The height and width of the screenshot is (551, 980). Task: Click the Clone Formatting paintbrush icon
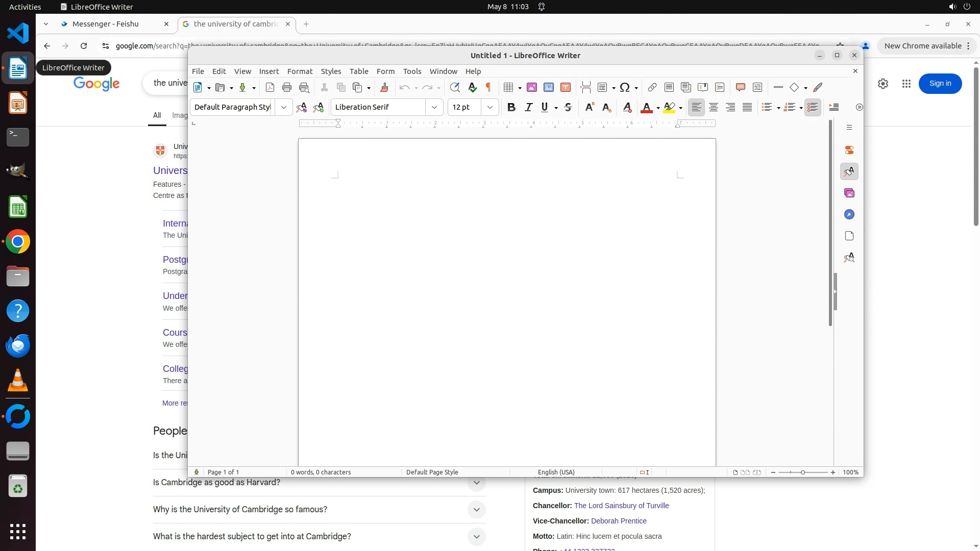coord(384,88)
